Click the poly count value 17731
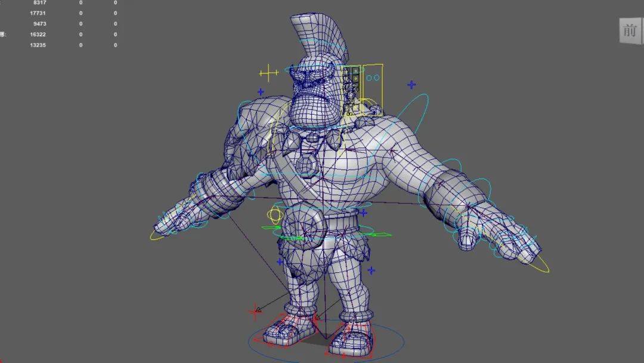Screen dimensions: 644x363 (x=38, y=13)
